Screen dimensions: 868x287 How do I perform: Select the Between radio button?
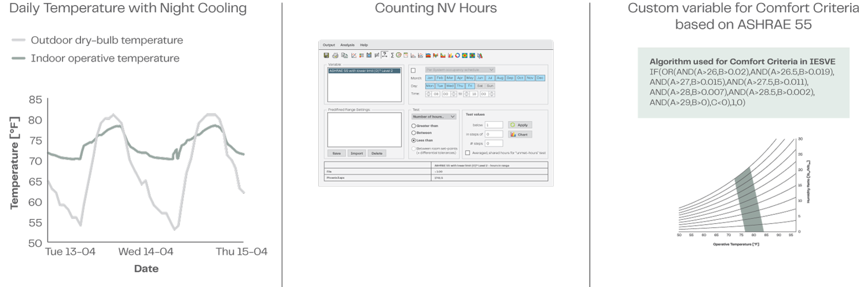(413, 133)
